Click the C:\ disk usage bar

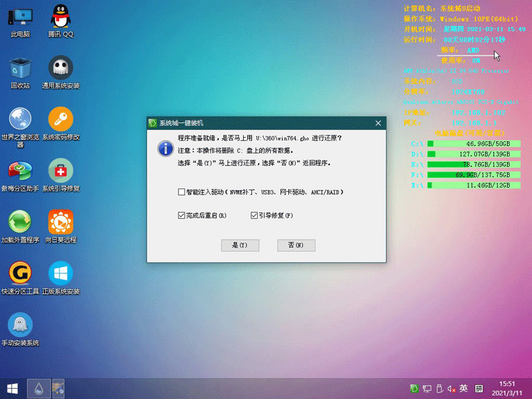(473, 144)
